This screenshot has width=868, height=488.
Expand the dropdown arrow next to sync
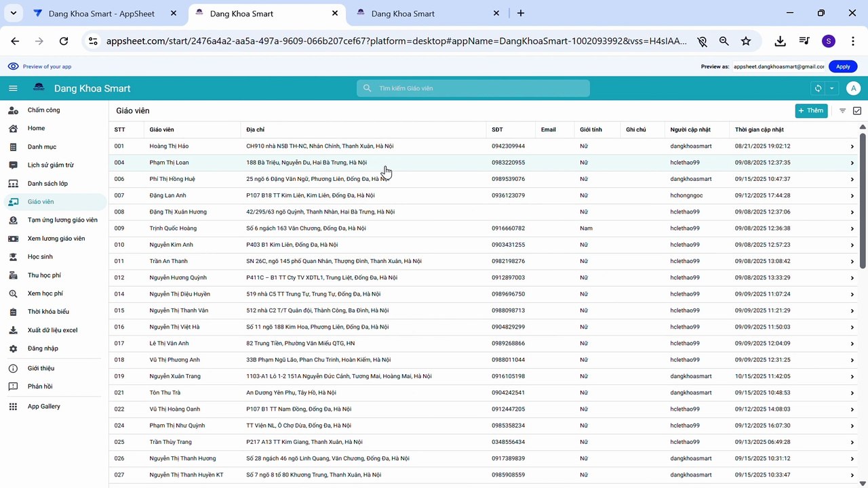(832, 88)
